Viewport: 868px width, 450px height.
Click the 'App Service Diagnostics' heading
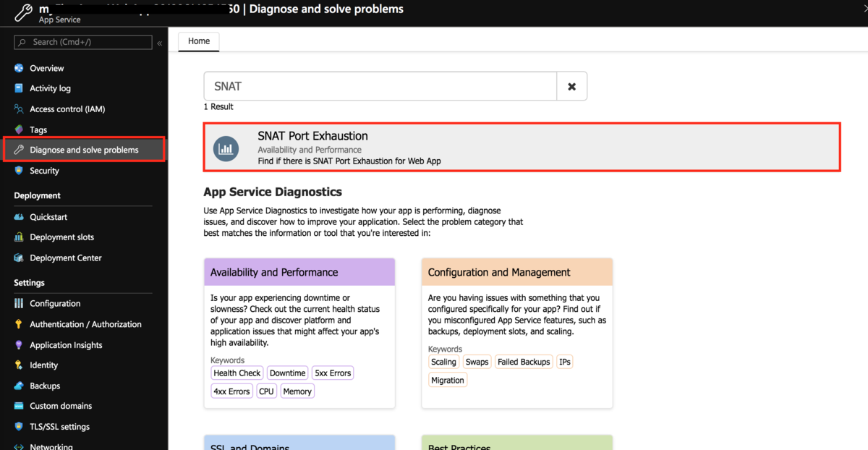point(273,192)
